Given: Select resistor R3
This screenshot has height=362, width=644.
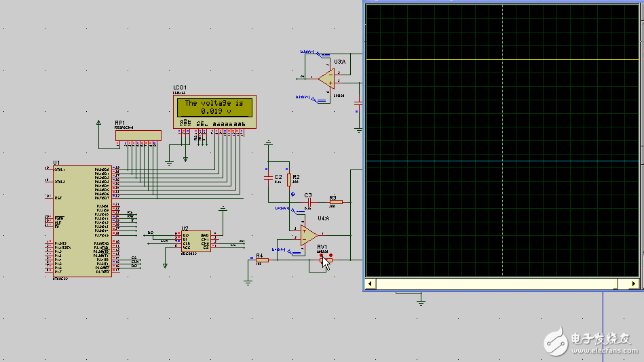Looking at the screenshot, I should pyautogui.click(x=333, y=202).
